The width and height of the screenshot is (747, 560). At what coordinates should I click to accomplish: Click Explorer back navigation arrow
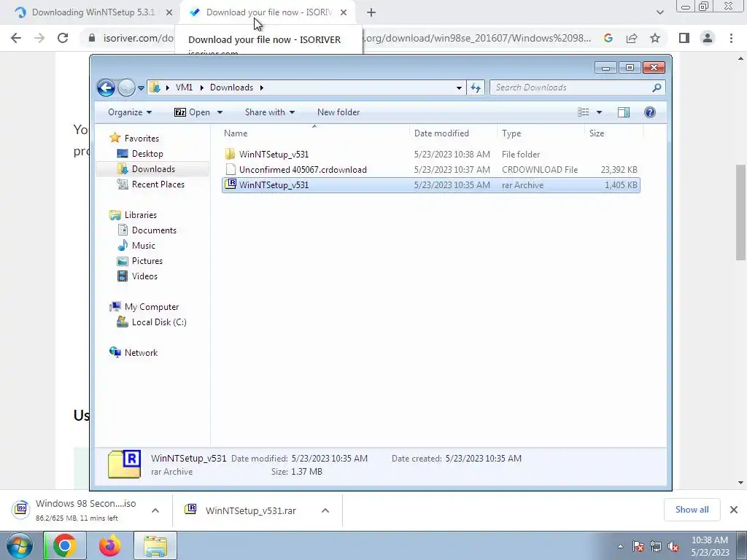pyautogui.click(x=106, y=87)
